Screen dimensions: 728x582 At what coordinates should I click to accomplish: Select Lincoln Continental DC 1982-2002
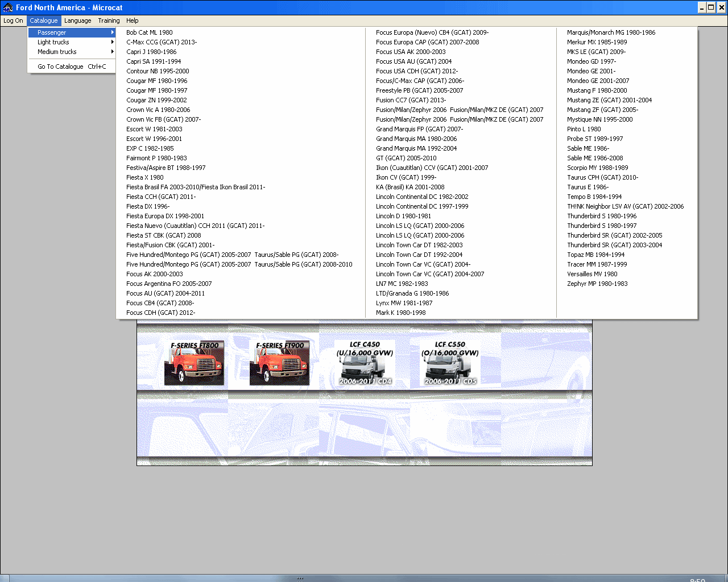422,197
